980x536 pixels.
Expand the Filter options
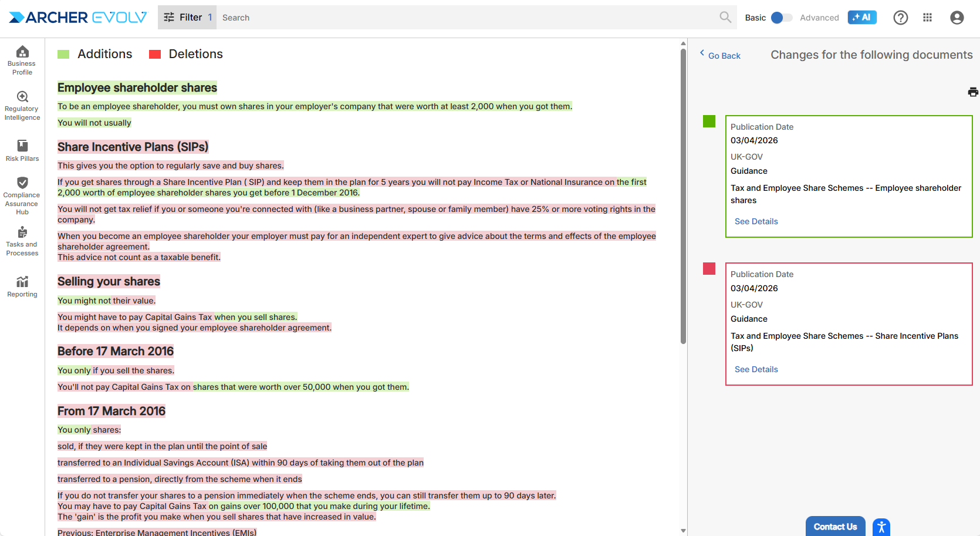click(187, 18)
